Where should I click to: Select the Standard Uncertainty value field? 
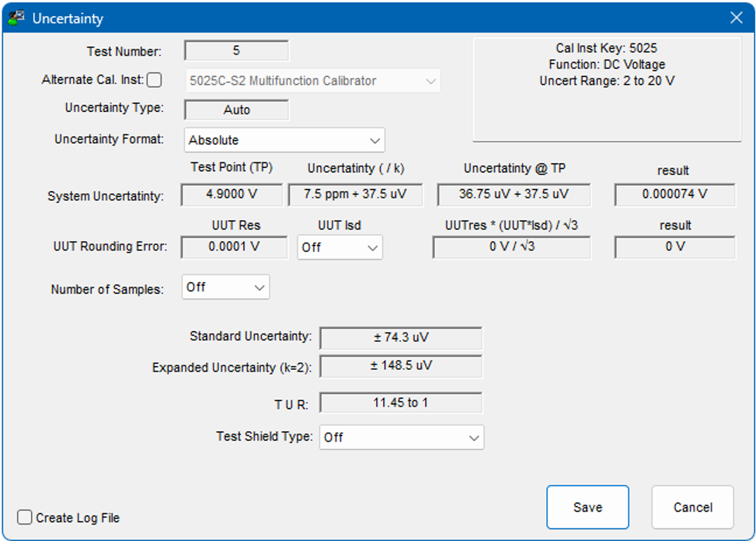[400, 338]
